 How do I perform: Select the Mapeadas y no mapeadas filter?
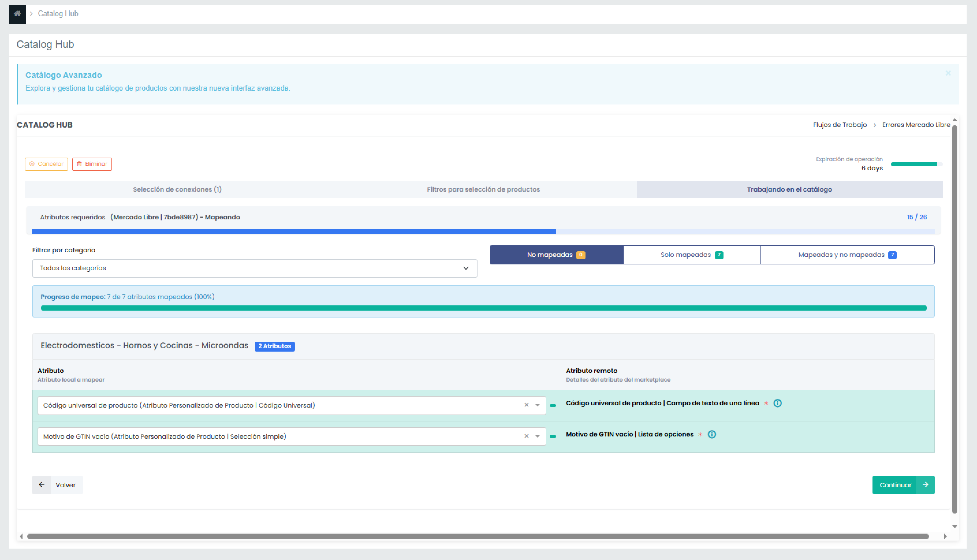coord(847,255)
